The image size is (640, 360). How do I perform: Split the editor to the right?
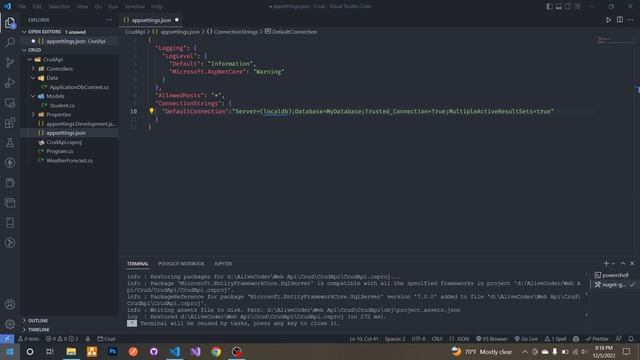pyautogui.click(x=620, y=20)
